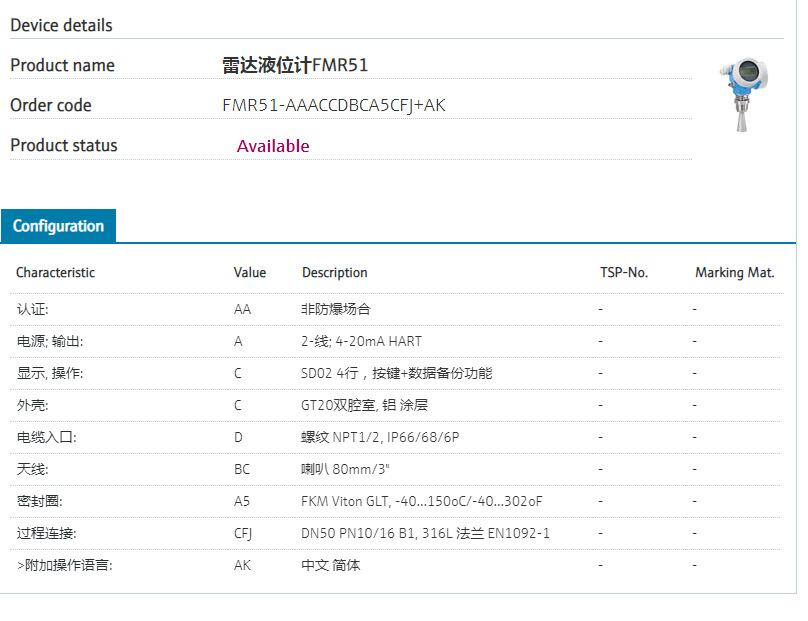The width and height of the screenshot is (808, 621).
Task: Click the TSP-No. column header
Action: click(622, 272)
